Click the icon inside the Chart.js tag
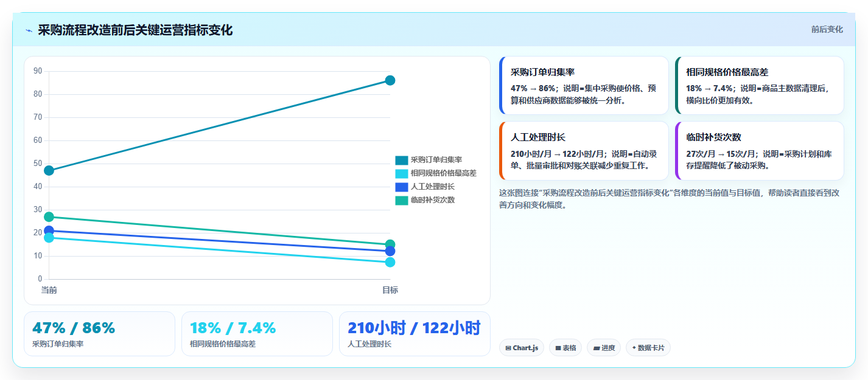The width and height of the screenshot is (868, 380). 508,348
